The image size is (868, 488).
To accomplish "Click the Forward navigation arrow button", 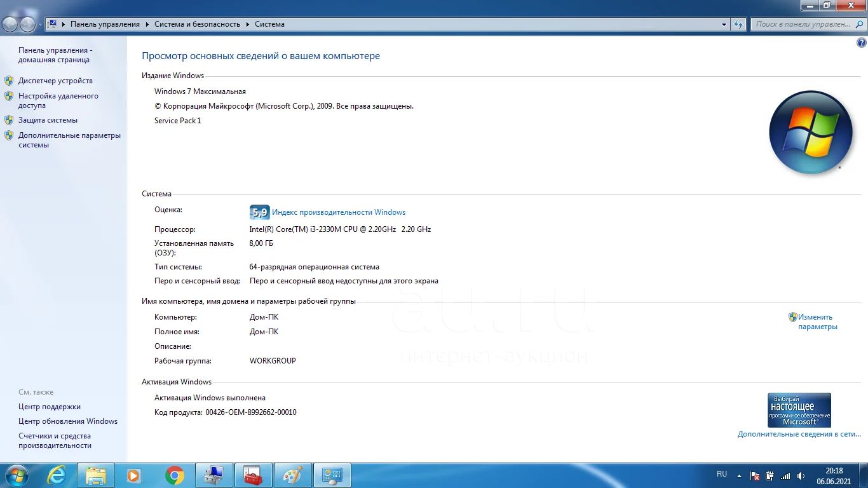I will point(27,24).
